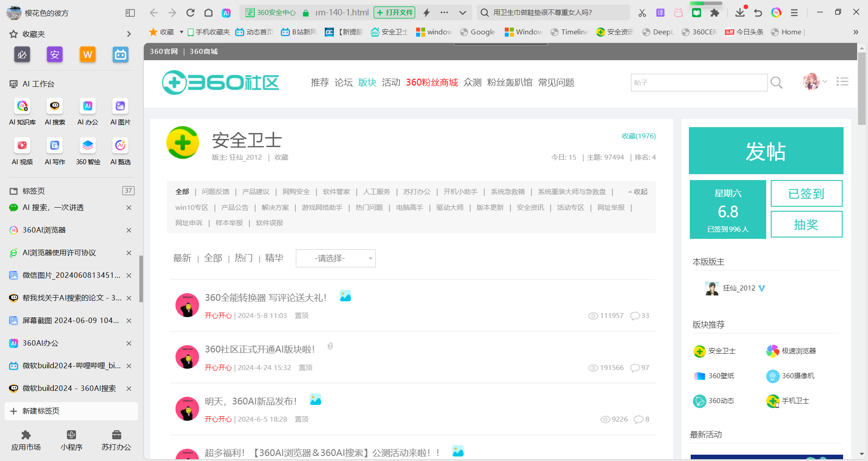Close the 微软build2024 - 360AI搜索 tab
This screenshot has height=461, width=868.
129,389
